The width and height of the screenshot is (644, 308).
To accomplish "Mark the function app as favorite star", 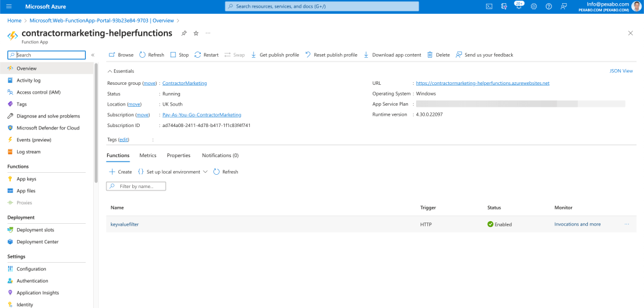I will 196,33.
